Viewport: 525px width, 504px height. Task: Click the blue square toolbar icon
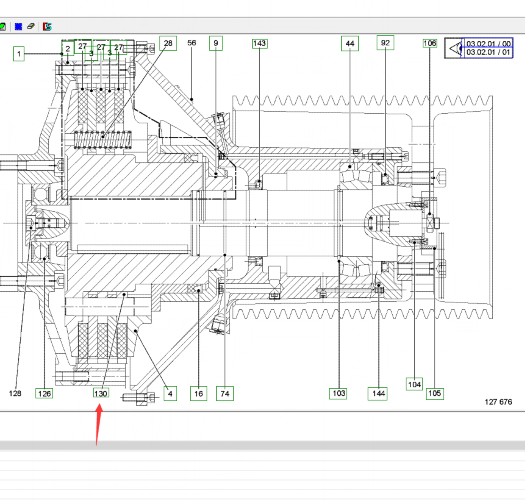coord(18,26)
